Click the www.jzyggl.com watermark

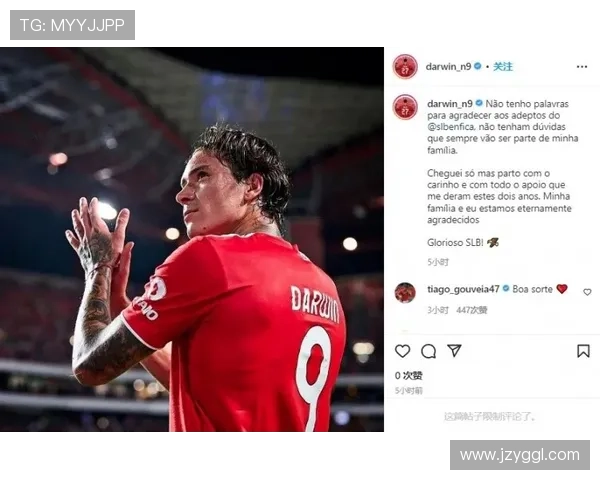tap(520, 455)
